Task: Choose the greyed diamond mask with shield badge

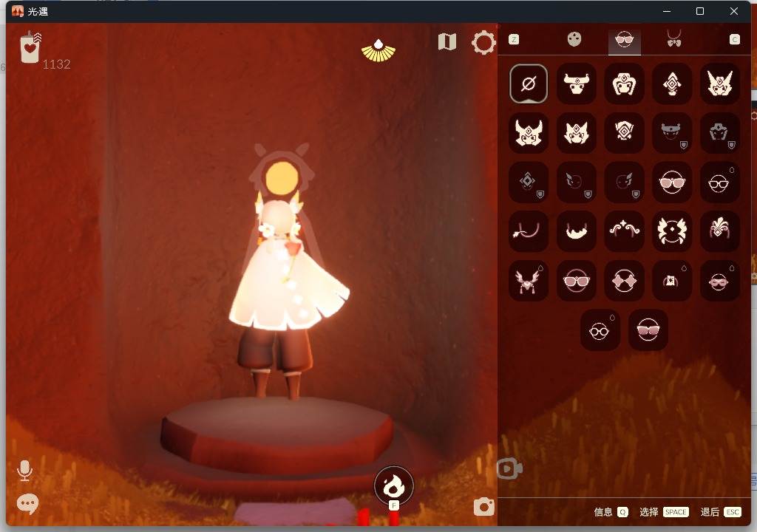Action: [528, 182]
